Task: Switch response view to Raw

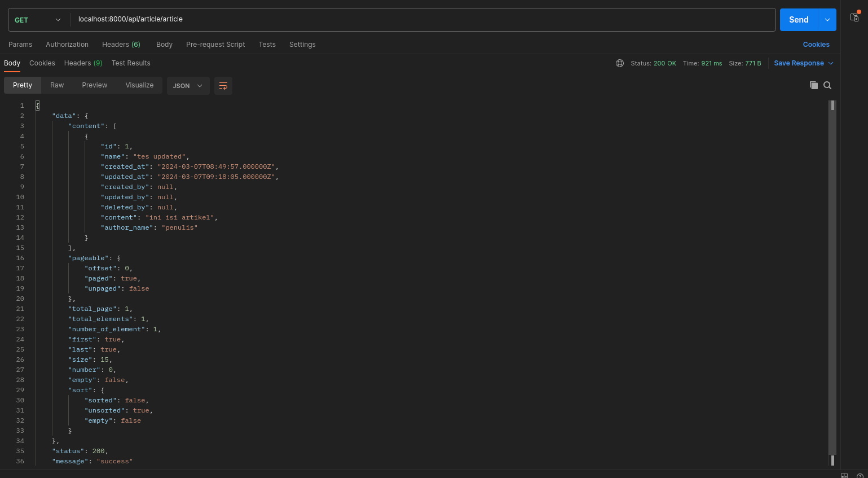Action: point(57,85)
